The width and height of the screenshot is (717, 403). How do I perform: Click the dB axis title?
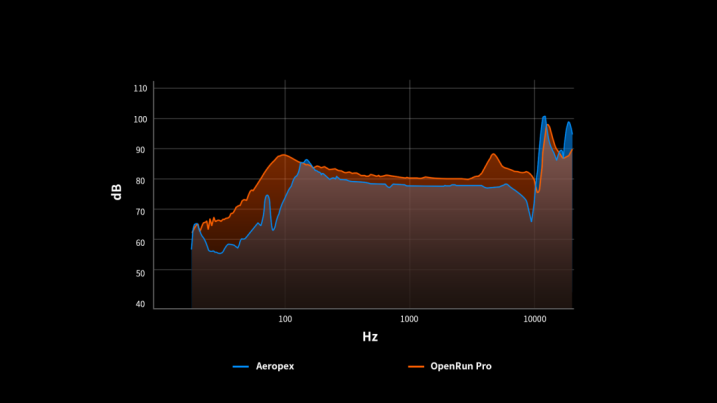tap(117, 192)
